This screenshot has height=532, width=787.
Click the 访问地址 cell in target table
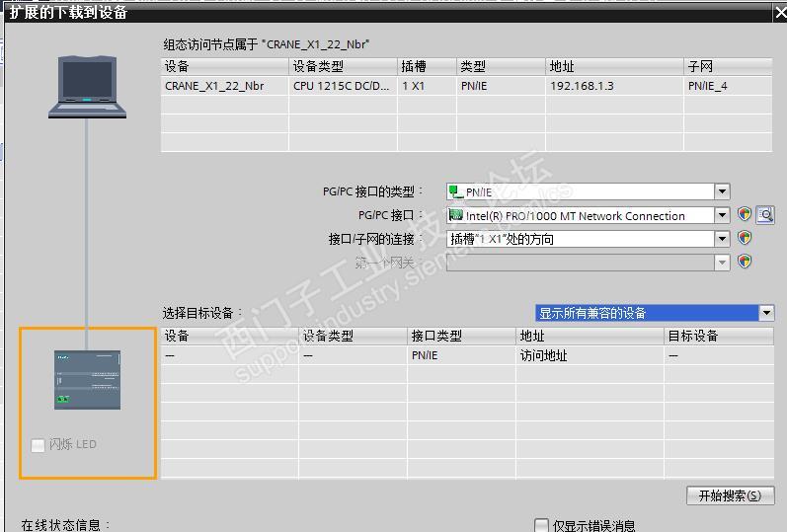pos(590,355)
